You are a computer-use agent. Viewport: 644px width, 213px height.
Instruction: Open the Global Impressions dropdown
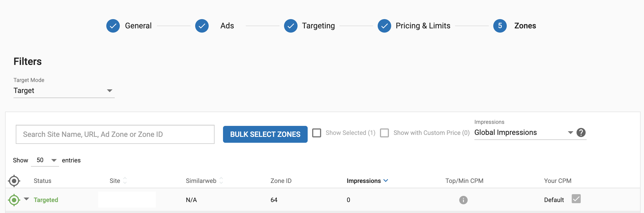[x=524, y=133]
